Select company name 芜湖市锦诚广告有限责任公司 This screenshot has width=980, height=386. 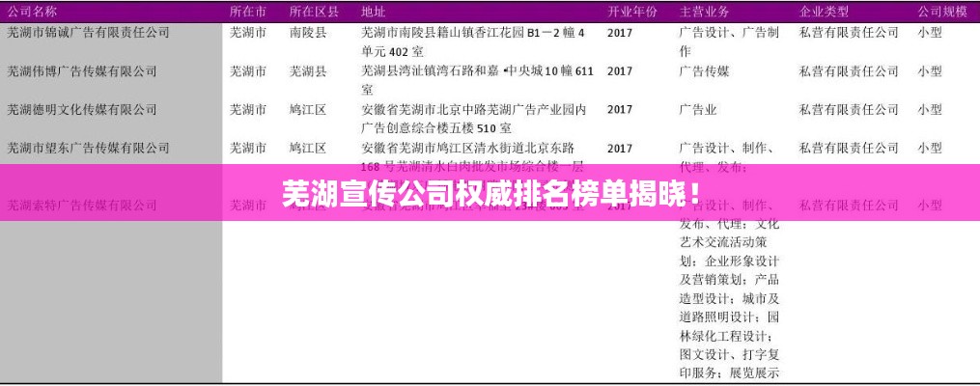[88, 33]
